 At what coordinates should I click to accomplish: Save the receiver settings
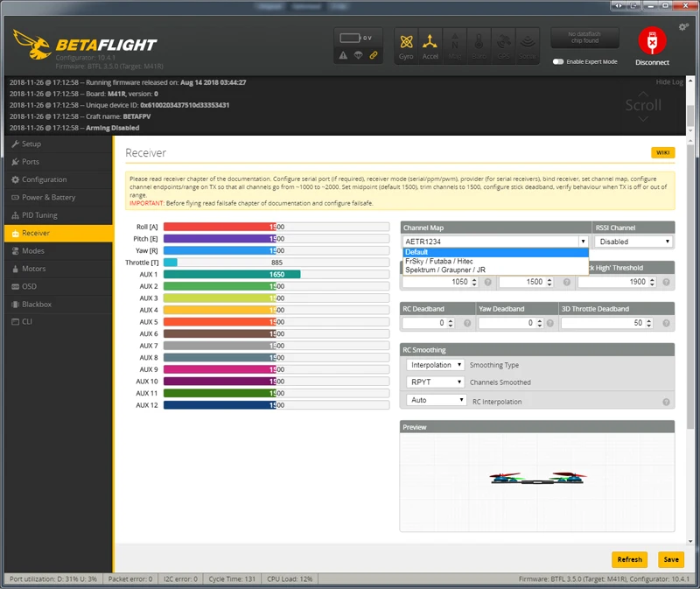671,559
